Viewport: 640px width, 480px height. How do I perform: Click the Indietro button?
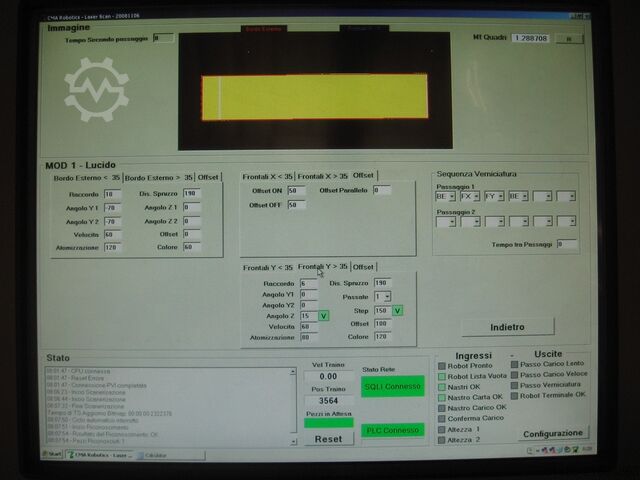click(x=507, y=328)
